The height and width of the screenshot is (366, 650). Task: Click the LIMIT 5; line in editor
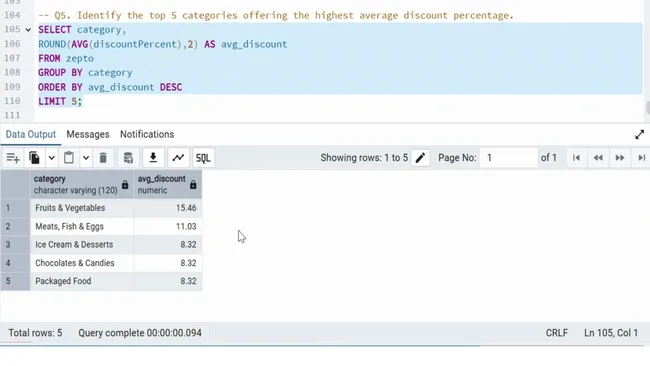tap(61, 102)
